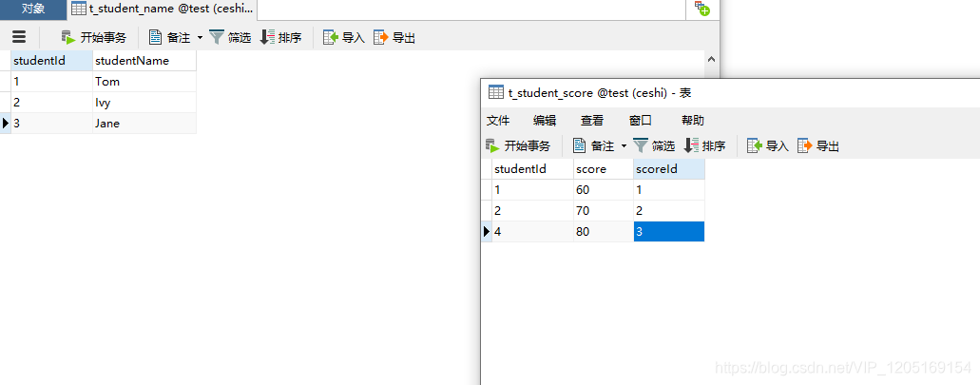Click 排序 sort in the t_student_name toolbar

click(280, 37)
